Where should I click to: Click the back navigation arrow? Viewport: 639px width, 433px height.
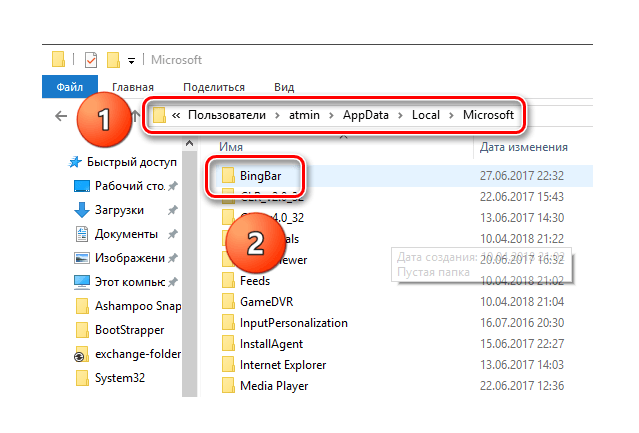61,116
